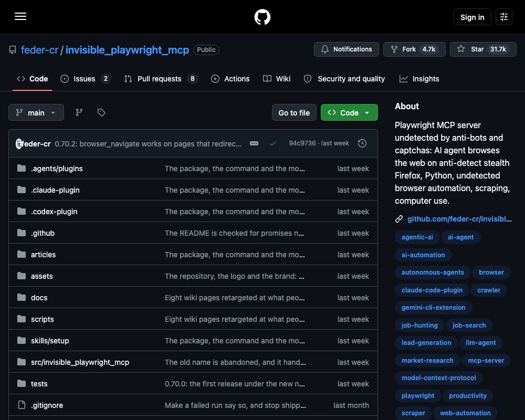
Task: Open the Pull requests tab
Action: point(161,79)
